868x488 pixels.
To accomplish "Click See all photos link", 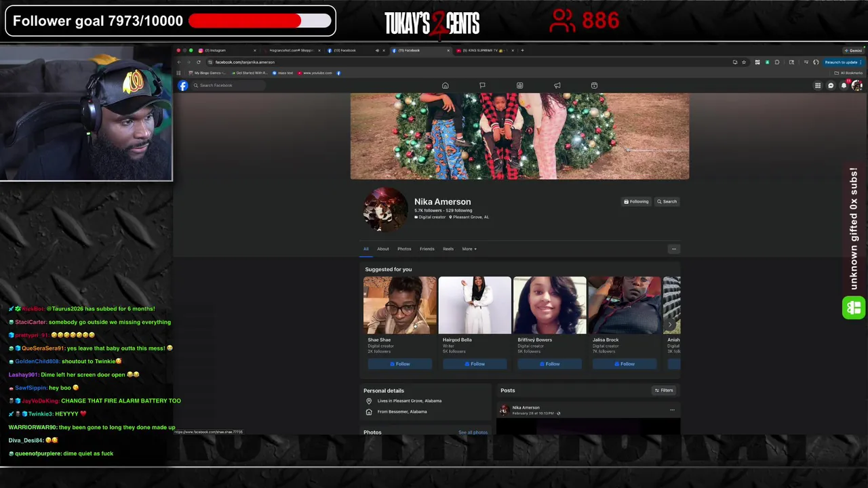I will coord(473,432).
